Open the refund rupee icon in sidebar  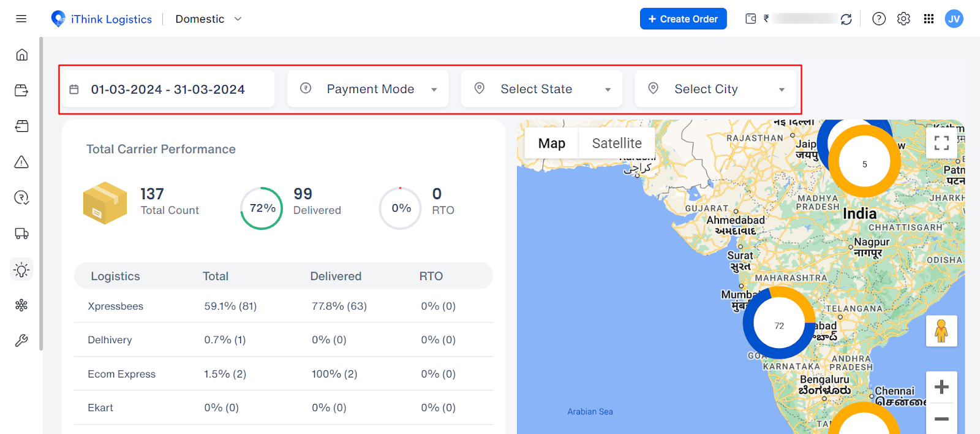click(21, 197)
